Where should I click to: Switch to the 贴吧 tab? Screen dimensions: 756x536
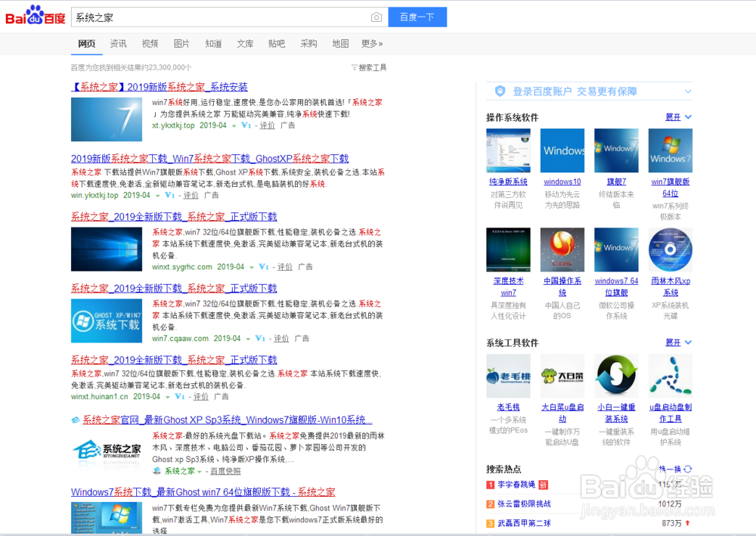pyautogui.click(x=276, y=43)
